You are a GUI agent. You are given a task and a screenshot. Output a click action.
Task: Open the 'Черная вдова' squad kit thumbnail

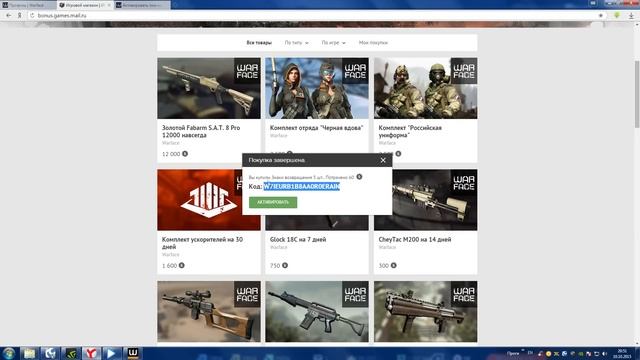[x=317, y=88]
